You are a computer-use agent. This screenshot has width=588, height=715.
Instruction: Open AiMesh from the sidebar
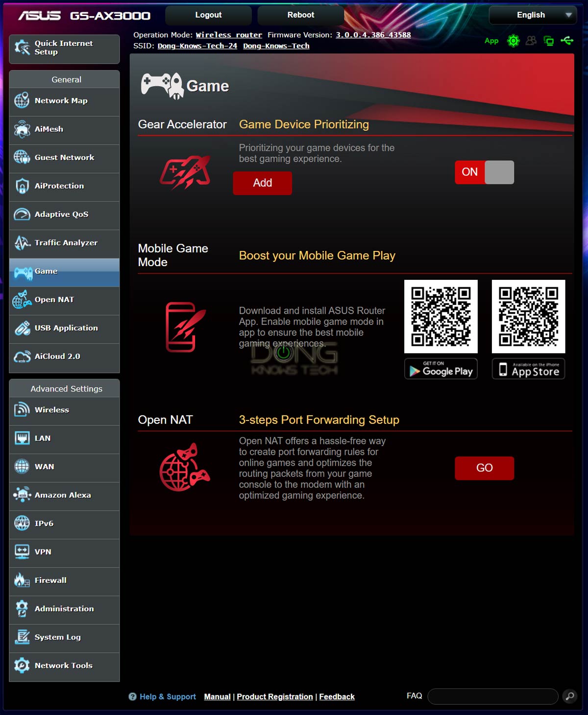pos(64,129)
